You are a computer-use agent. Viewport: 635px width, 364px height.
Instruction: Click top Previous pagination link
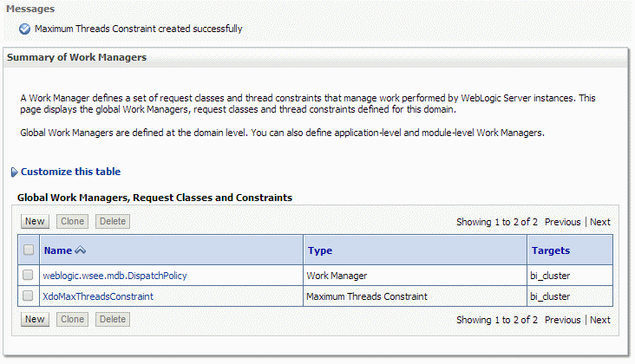tap(562, 222)
